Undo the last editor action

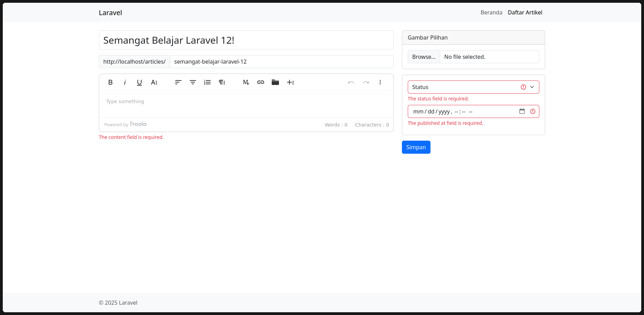tap(351, 82)
